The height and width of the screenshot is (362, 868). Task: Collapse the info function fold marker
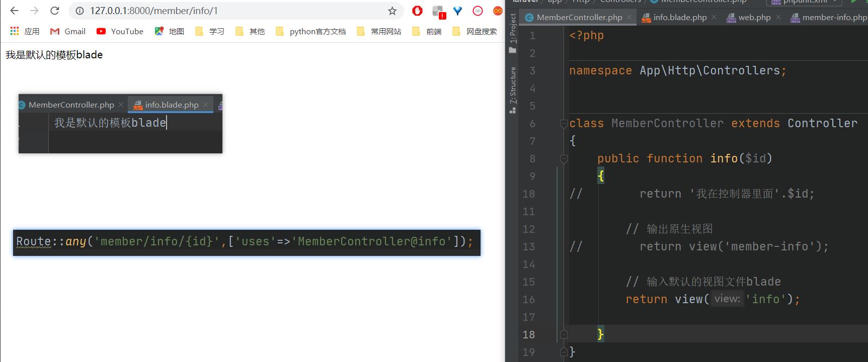(564, 159)
